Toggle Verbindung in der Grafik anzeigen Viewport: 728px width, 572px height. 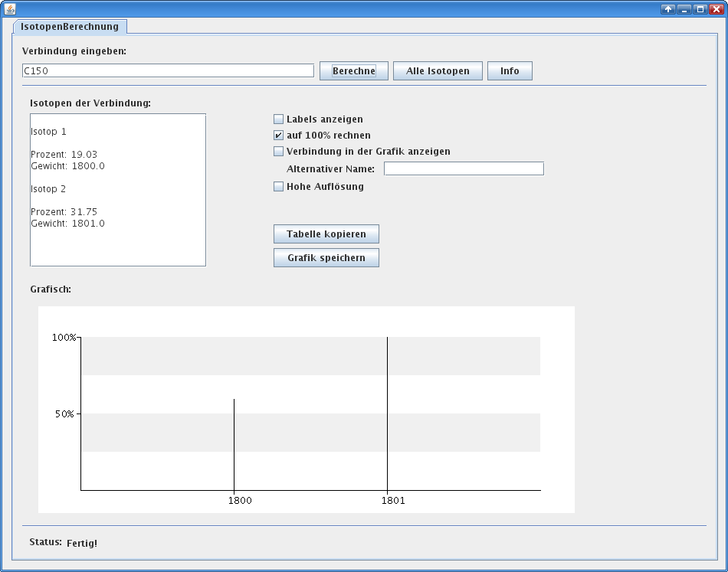279,152
